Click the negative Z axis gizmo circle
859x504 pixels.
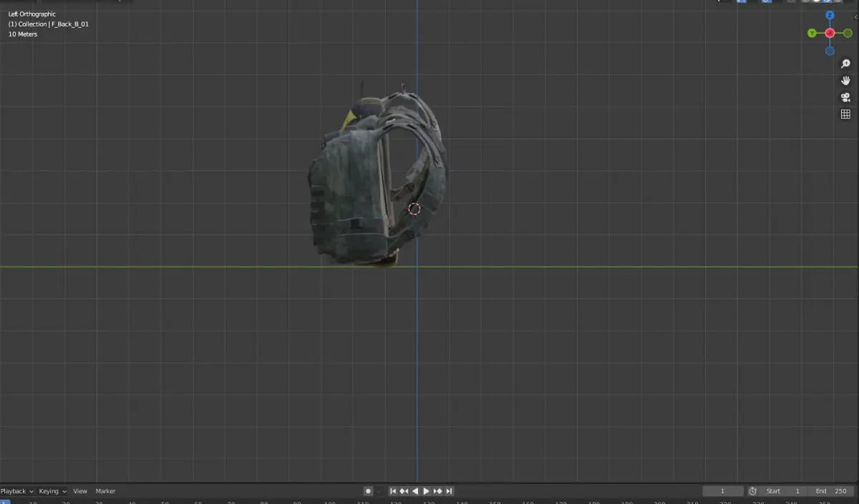830,51
